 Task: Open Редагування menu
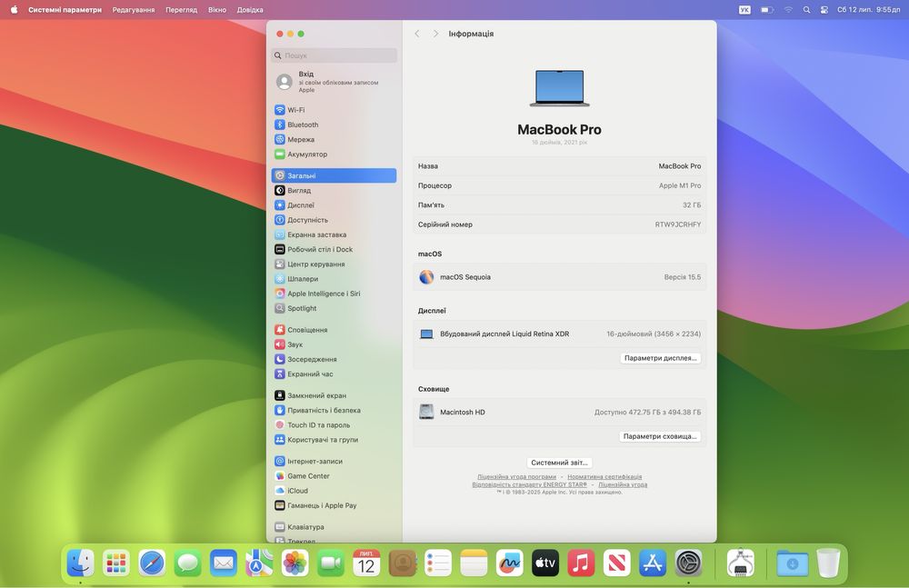[x=134, y=10]
